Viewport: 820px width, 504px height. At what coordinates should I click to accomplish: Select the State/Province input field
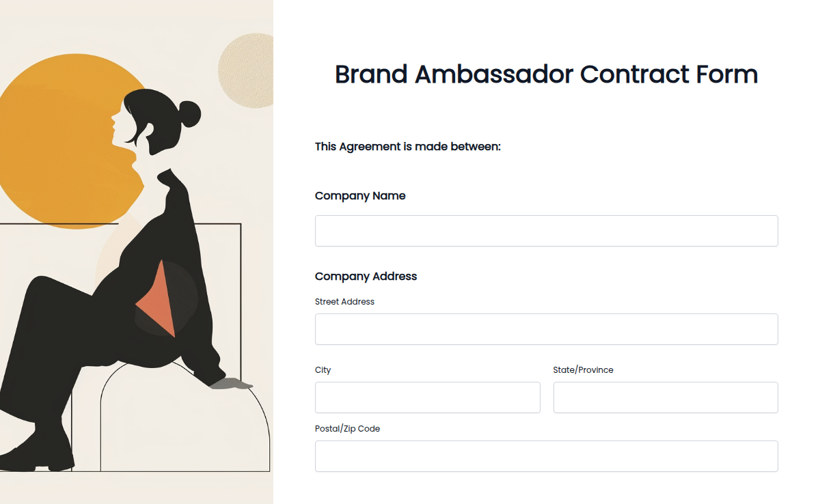coord(665,397)
